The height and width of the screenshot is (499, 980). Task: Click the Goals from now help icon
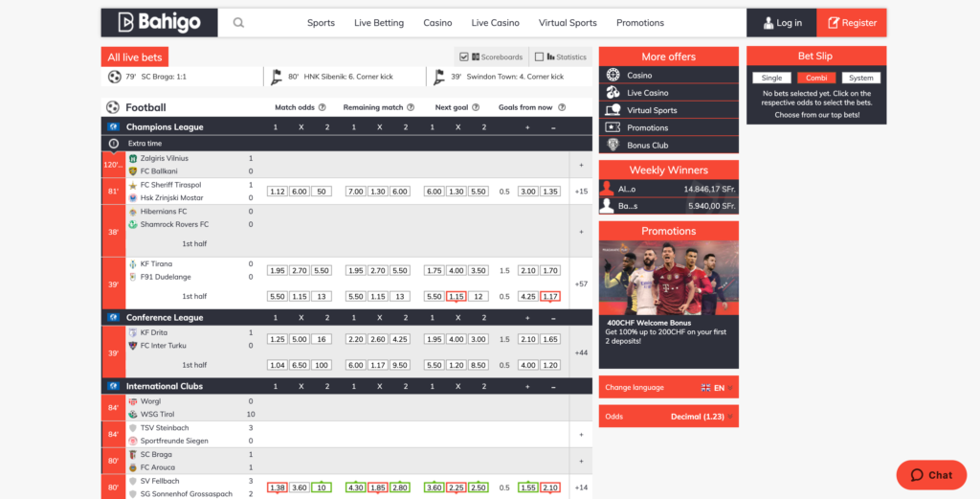(562, 107)
